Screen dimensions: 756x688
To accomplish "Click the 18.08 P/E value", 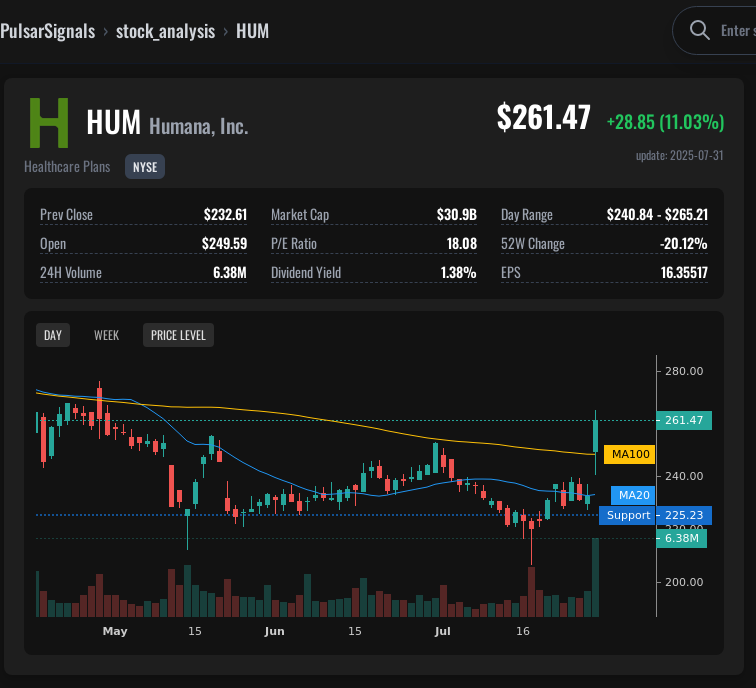I will coord(462,243).
